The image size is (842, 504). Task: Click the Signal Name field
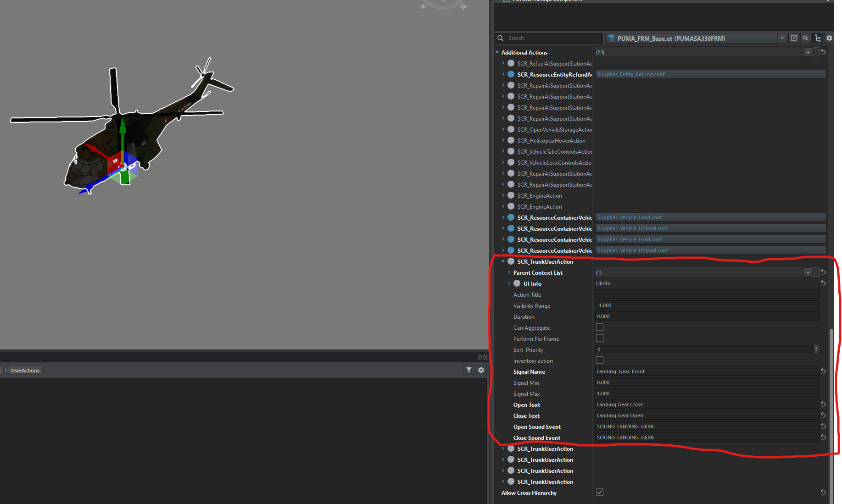tap(707, 371)
